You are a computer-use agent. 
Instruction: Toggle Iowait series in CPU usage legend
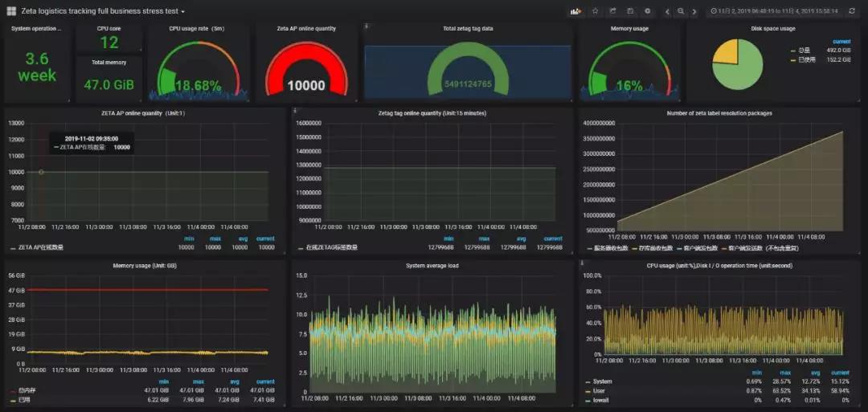click(x=602, y=398)
